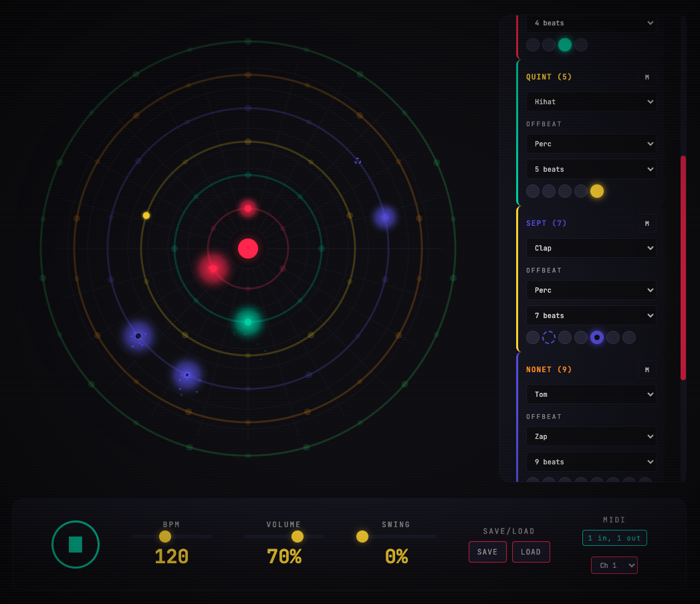Click the glowing green dot on green ring
Image resolution: width=700 pixels, height=604 pixels.
248,321
